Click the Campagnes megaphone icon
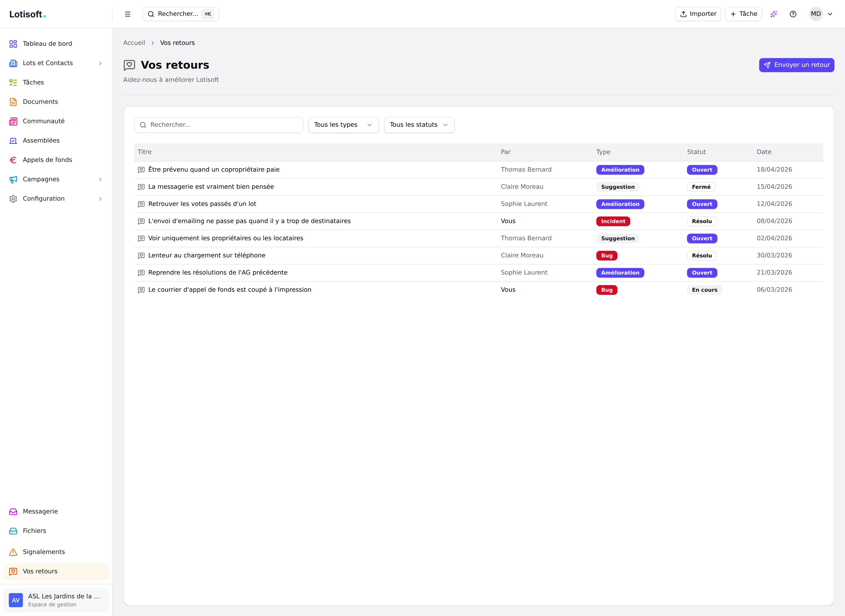The width and height of the screenshot is (845, 616). (x=13, y=179)
